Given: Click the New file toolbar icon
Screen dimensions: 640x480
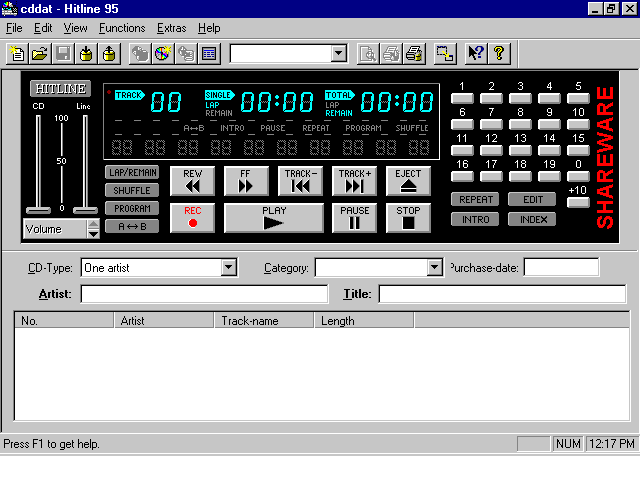Looking at the screenshot, I should (17, 53).
